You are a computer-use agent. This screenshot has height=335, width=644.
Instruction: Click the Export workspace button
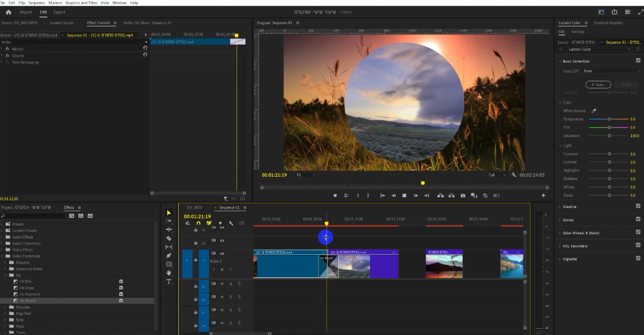(59, 12)
